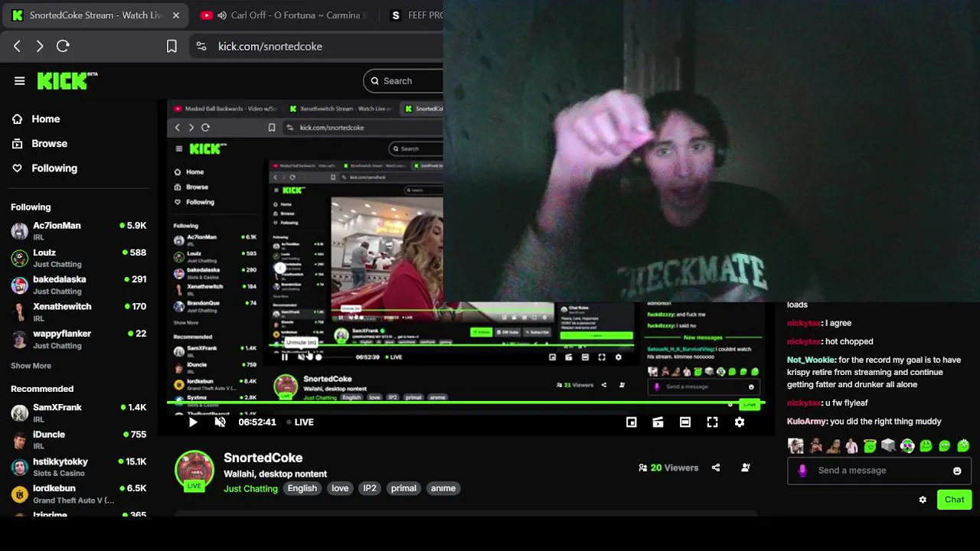Open hstikkytokky in Recommended
The height and width of the screenshot is (551, 980).
pyautogui.click(x=78, y=467)
